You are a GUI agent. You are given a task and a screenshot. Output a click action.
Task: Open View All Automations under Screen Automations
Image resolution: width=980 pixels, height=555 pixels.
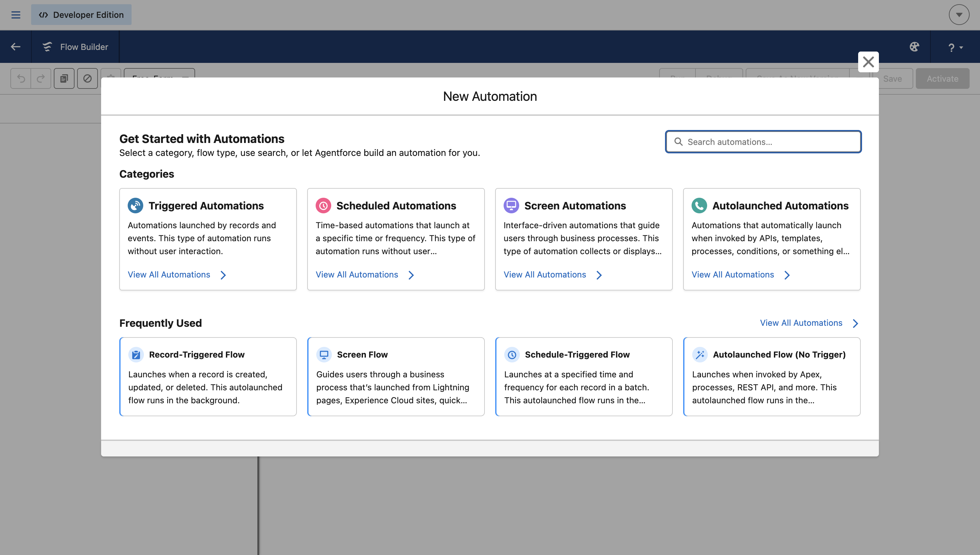click(545, 275)
